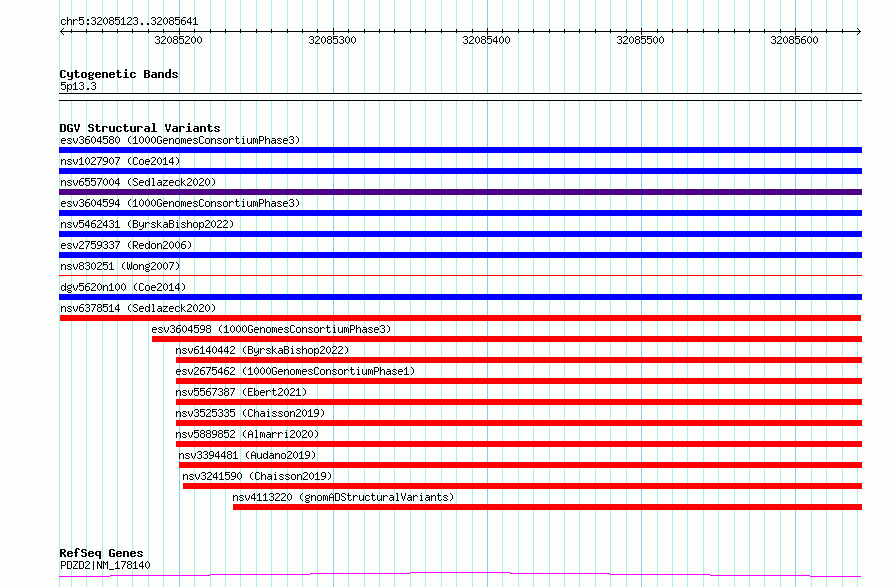Click the red bar under nsv5889852
890x587 pixels.
(x=519, y=444)
